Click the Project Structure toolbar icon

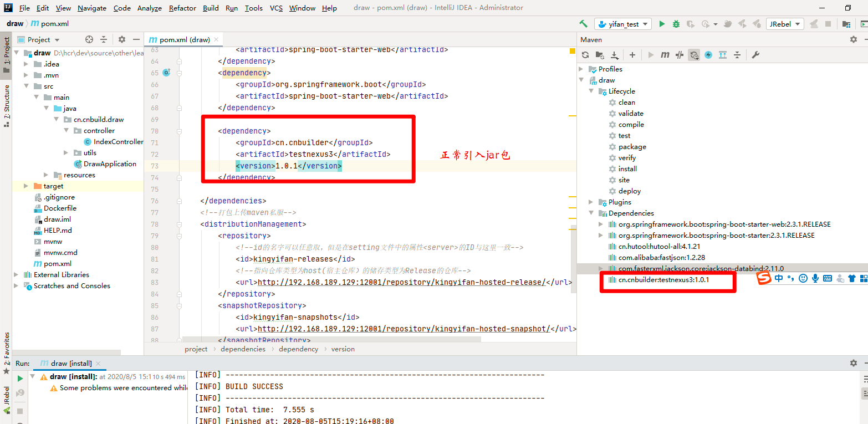point(846,24)
